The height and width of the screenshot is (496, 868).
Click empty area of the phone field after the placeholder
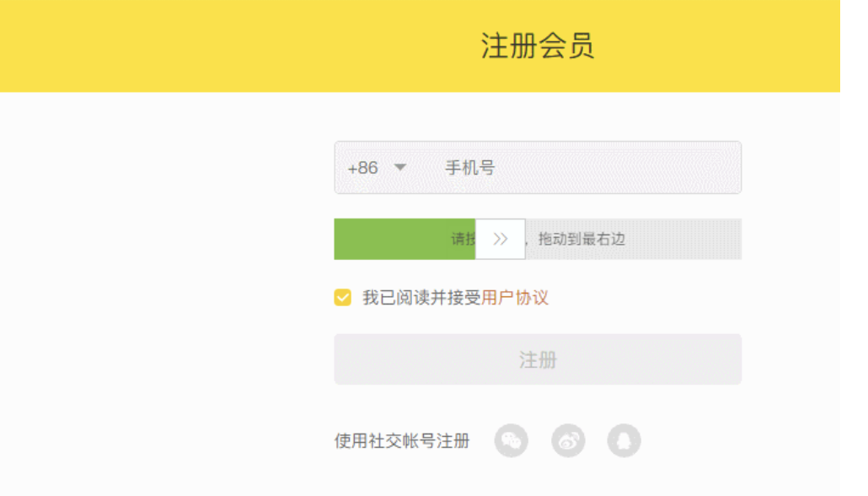pos(617,167)
